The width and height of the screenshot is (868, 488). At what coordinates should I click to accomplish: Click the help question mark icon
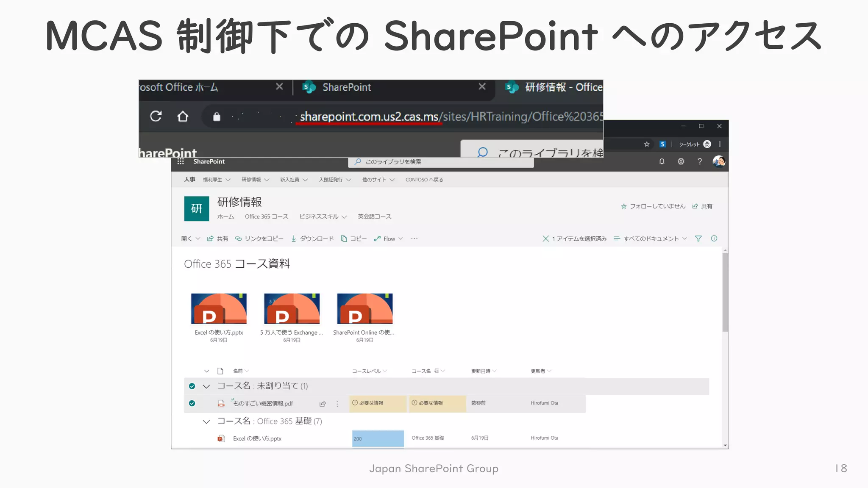(x=700, y=161)
